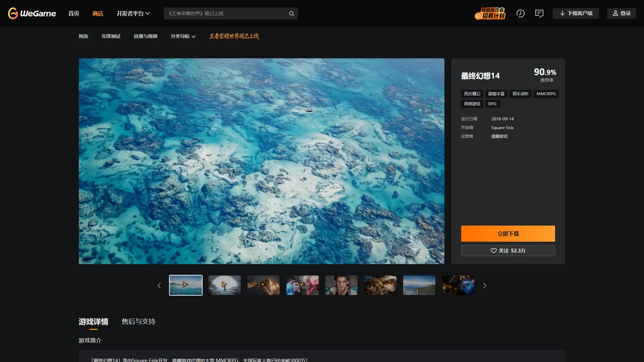Click the MMORPG tag
This screenshot has width=644, height=362.
[x=546, y=94]
